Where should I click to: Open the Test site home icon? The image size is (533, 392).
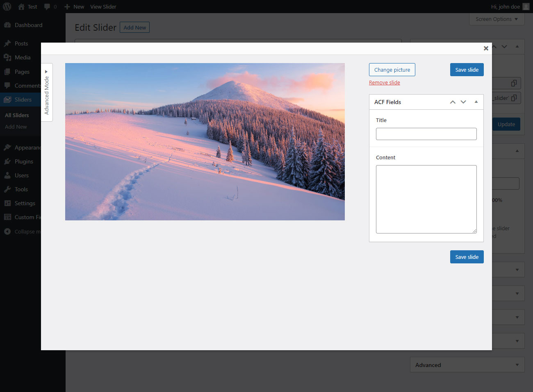pos(21,7)
